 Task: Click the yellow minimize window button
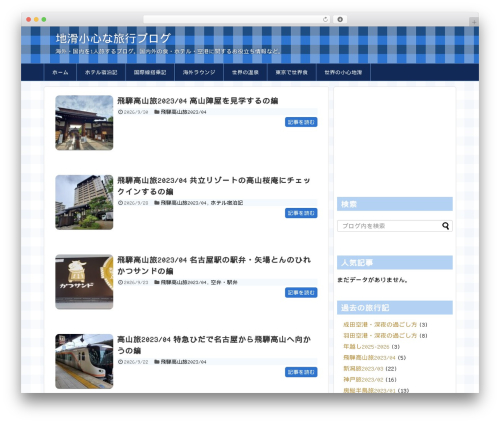(x=36, y=19)
